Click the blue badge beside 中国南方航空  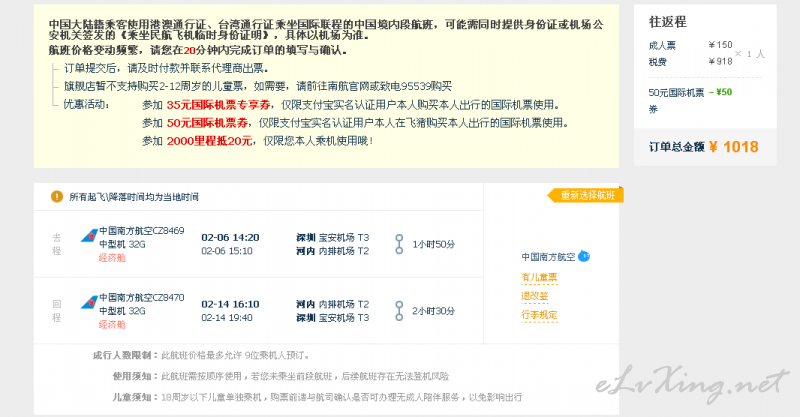coord(584,256)
